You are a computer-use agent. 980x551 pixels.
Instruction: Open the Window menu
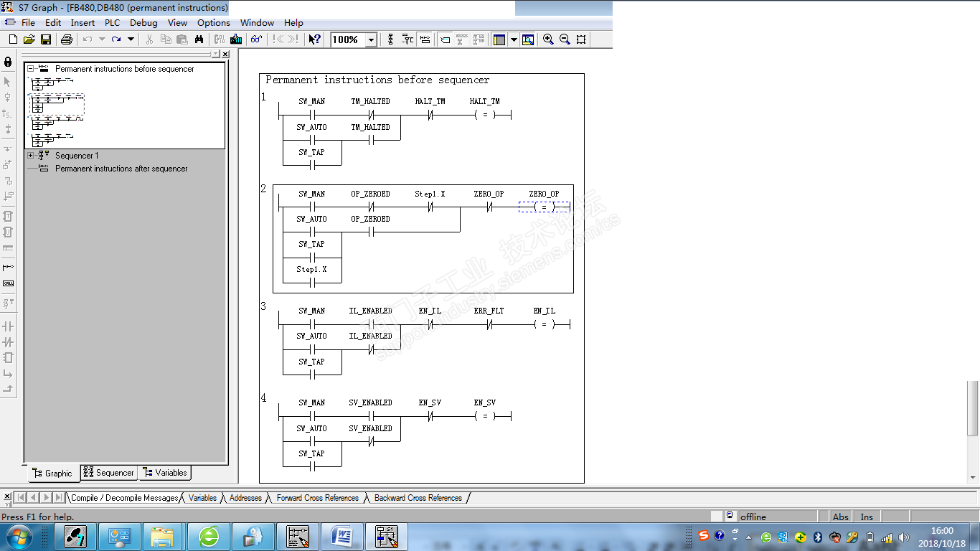click(x=257, y=22)
